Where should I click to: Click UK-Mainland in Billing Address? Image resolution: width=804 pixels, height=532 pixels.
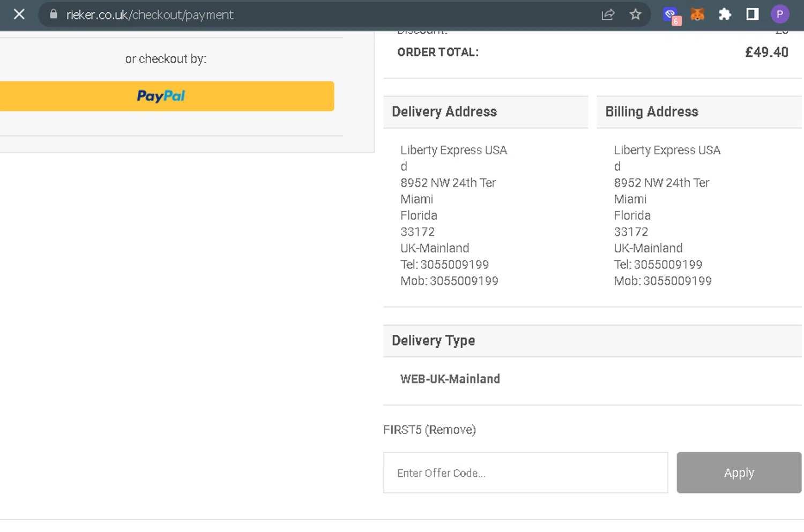coord(648,248)
